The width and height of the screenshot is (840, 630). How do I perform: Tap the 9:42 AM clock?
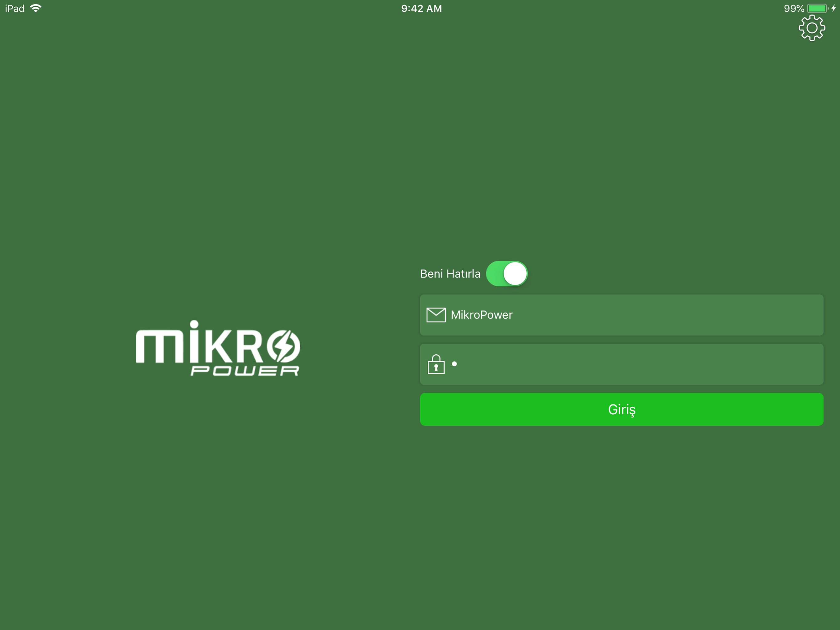422,8
